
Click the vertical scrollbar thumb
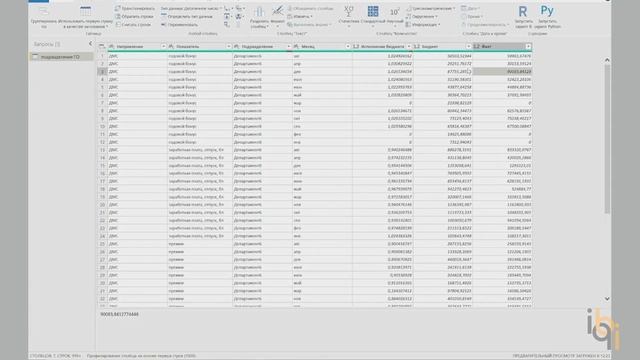(607, 139)
